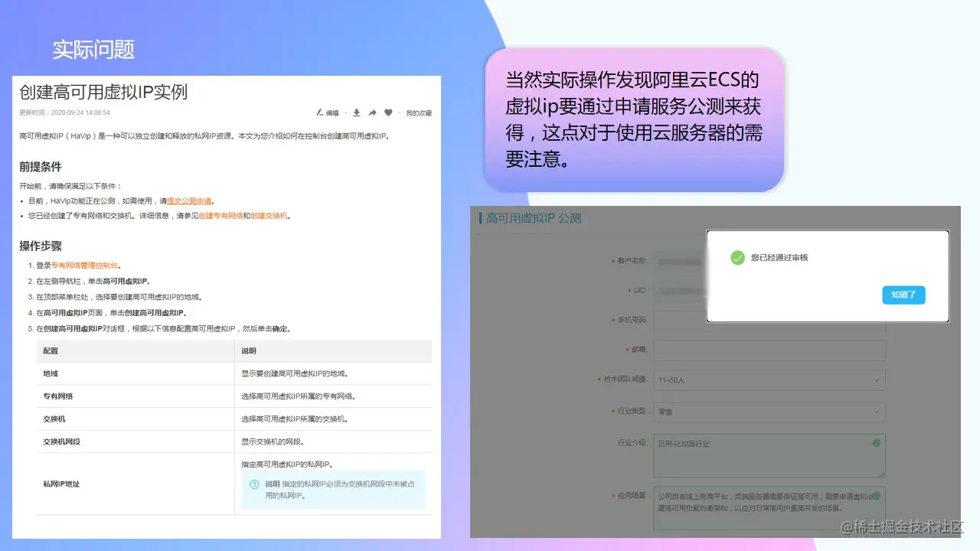
Task: Open the 提交公测申请 link
Action: tap(191, 202)
